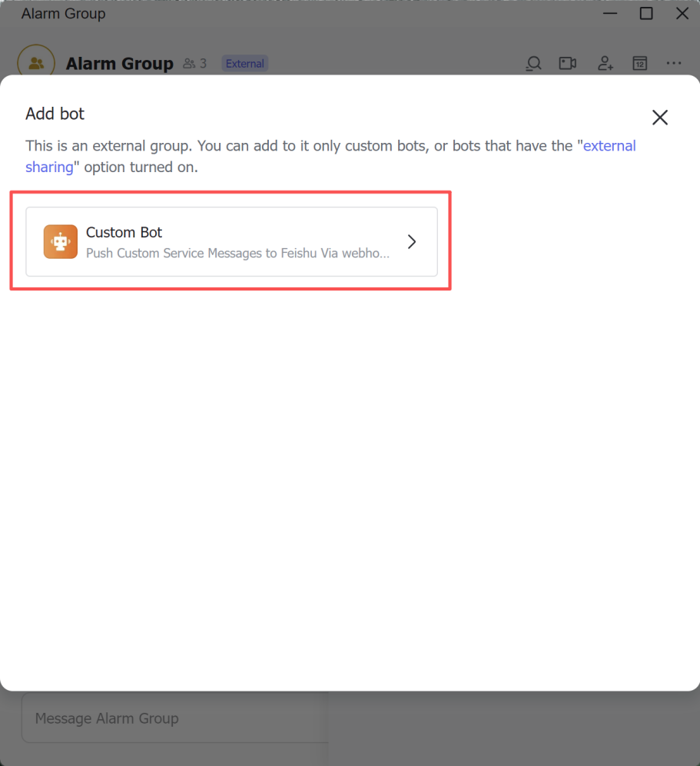This screenshot has height=766, width=700.
Task: Click the Custom Bot webhook description text
Action: [x=237, y=253]
